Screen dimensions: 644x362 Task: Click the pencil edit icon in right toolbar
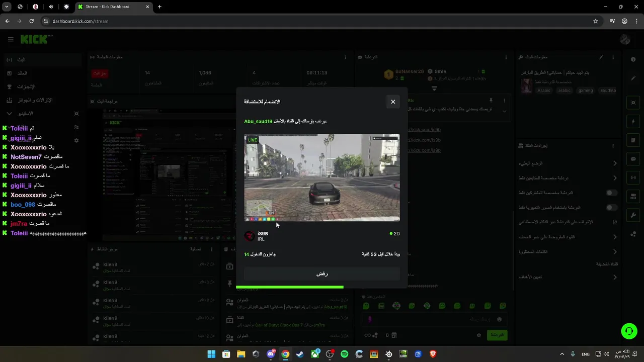point(633,78)
